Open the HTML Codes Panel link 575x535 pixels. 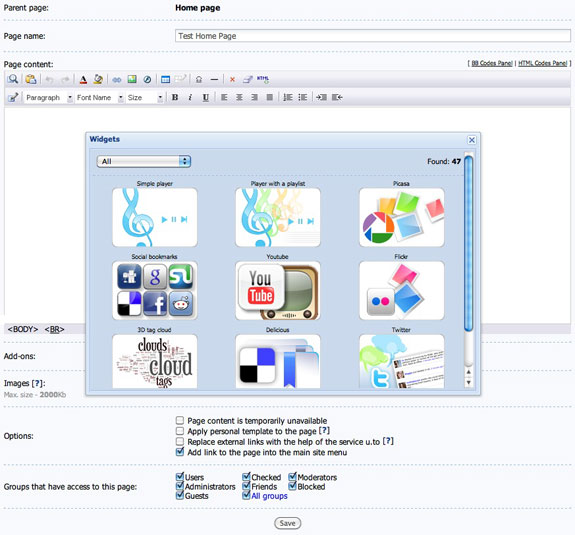click(x=543, y=63)
